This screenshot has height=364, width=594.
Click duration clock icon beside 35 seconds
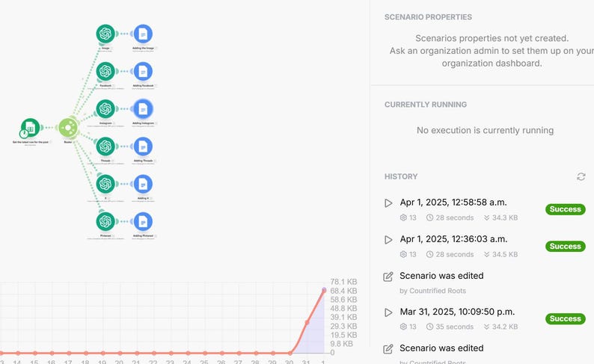coord(429,327)
